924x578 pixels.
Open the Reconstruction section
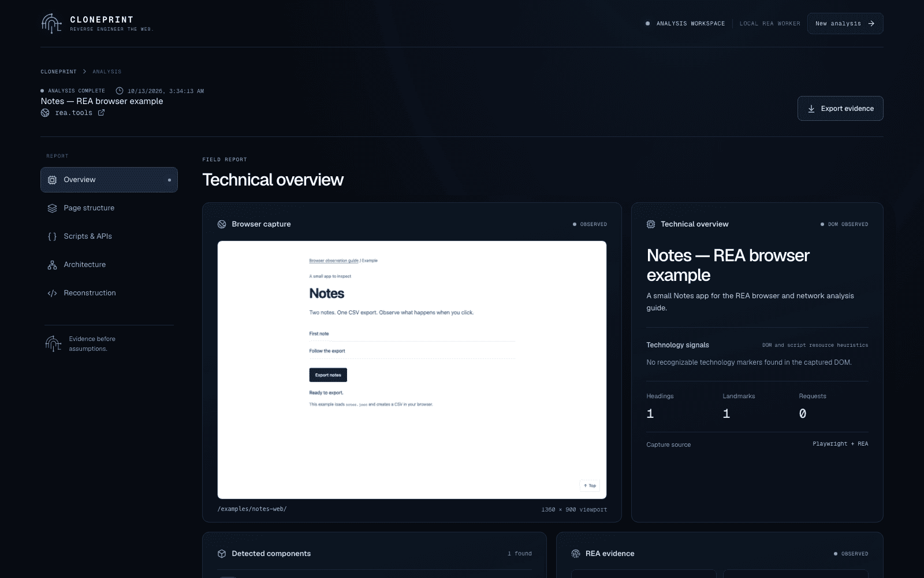(109, 293)
